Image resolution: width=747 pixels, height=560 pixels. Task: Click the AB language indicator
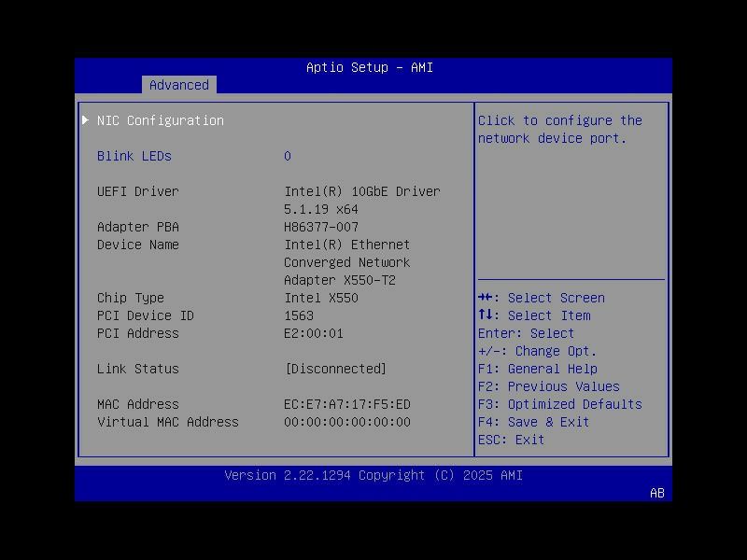coord(655,494)
